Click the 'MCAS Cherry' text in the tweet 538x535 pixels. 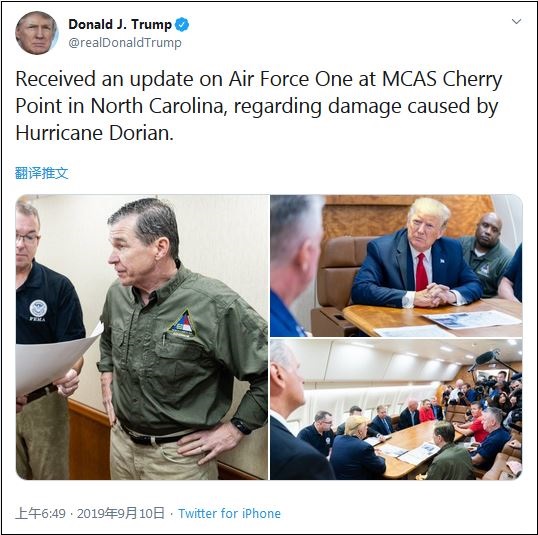click(442, 79)
